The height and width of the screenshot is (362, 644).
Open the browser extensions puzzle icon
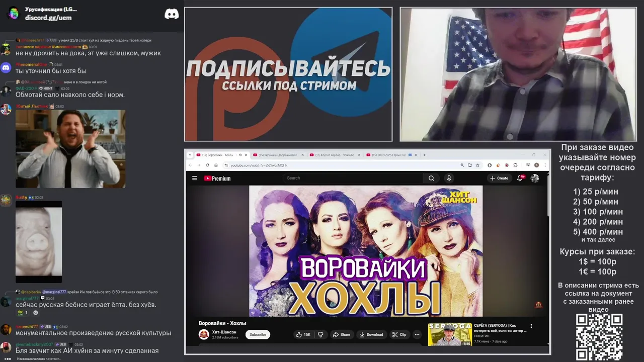click(x=515, y=165)
